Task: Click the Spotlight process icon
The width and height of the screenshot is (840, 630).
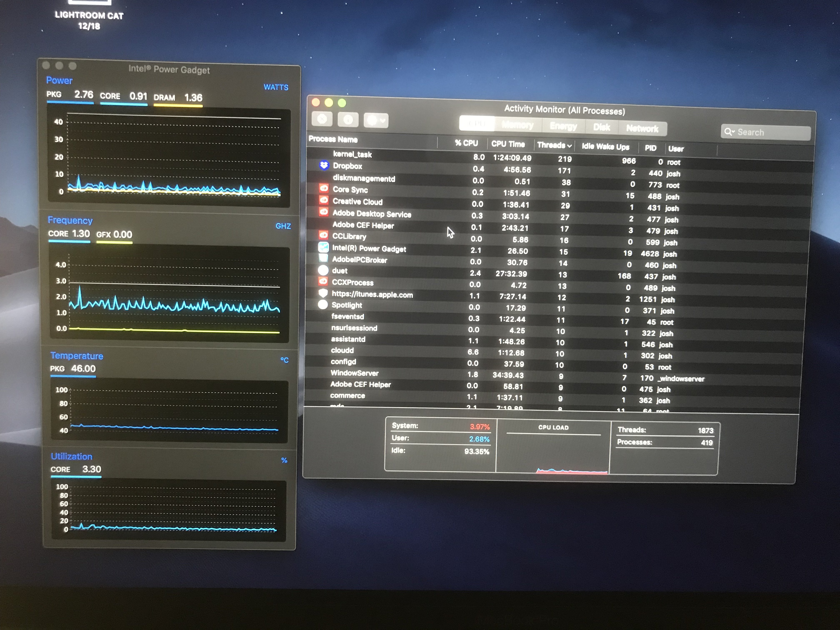Action: [x=322, y=305]
